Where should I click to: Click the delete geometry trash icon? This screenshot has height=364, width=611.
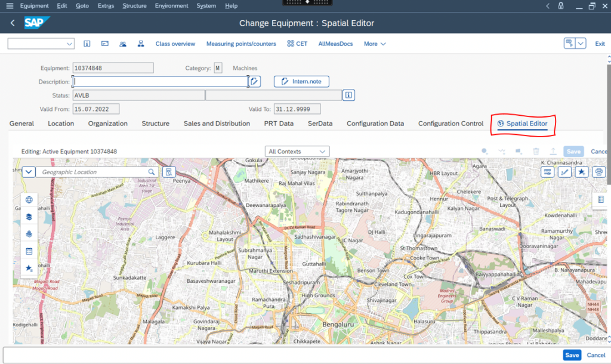pos(536,151)
